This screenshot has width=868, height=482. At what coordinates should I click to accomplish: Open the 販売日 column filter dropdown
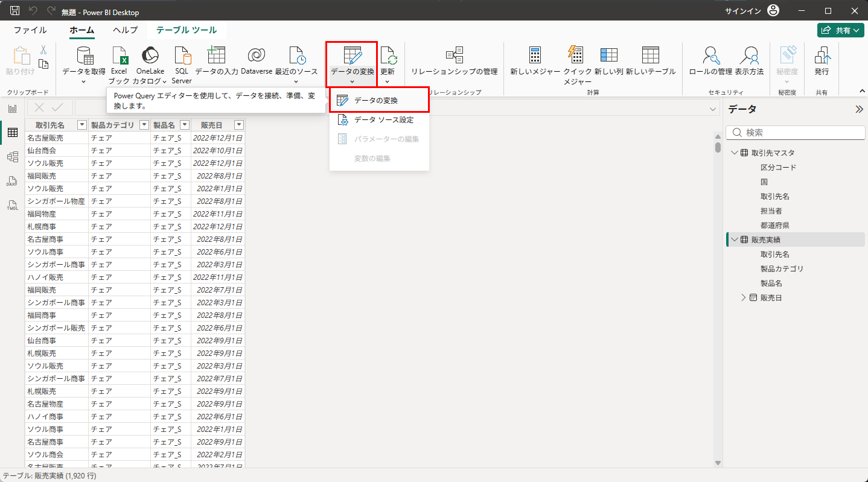pyautogui.click(x=239, y=125)
